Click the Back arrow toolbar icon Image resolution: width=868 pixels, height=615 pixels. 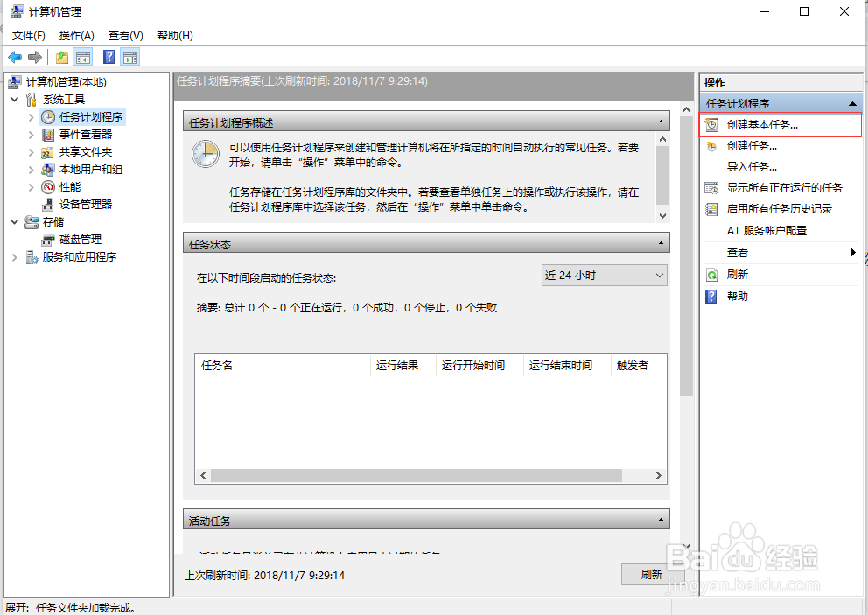(15, 57)
